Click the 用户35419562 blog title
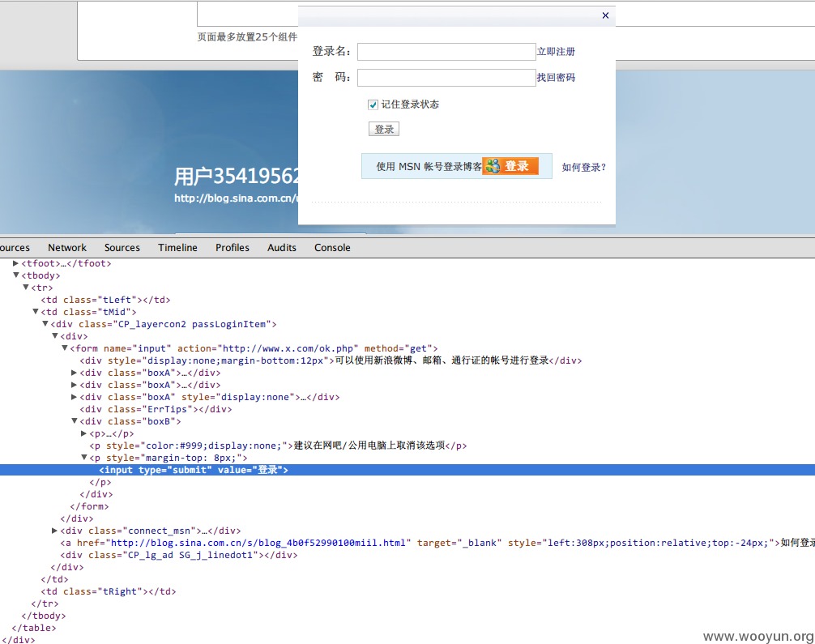Viewport: 815px width, 644px height. 237,177
